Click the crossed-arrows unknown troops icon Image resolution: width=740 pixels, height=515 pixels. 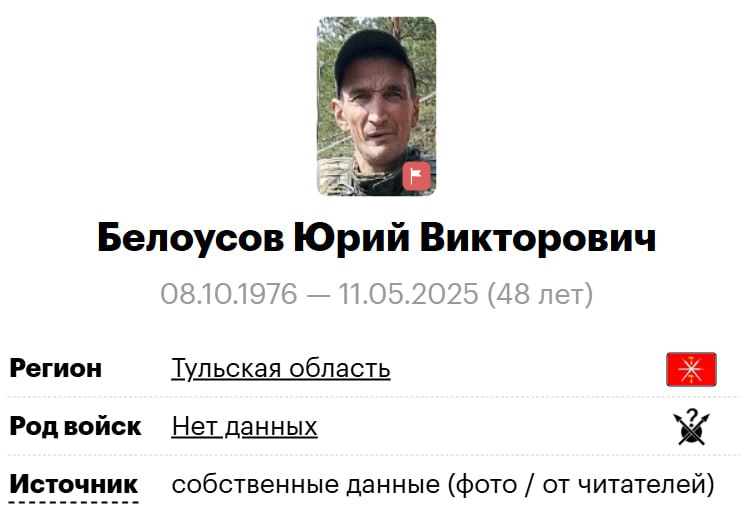(691, 427)
